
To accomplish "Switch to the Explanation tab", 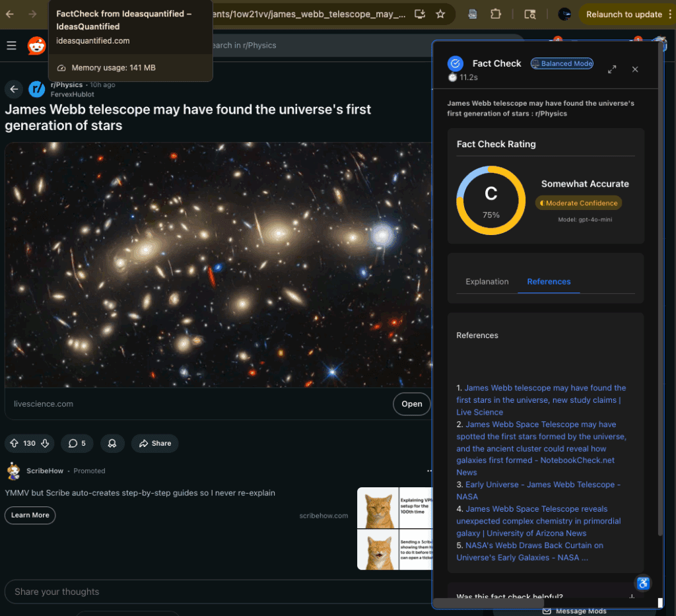I will click(487, 281).
